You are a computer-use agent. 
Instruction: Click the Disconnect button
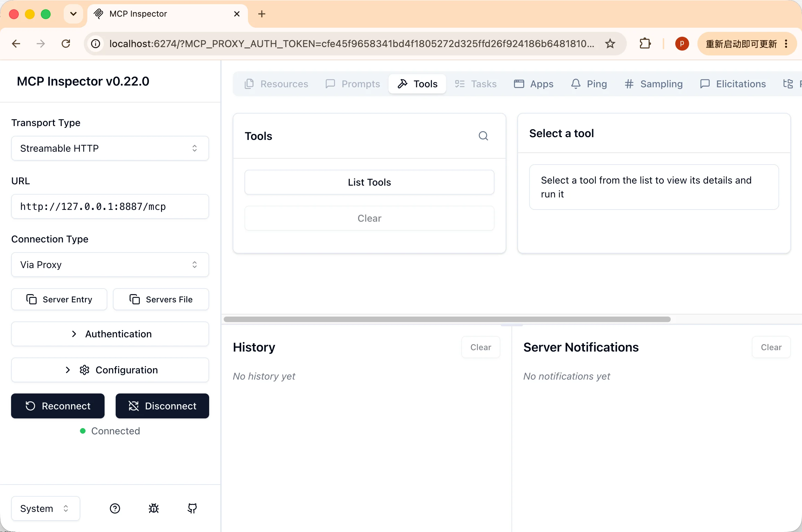coord(162,406)
